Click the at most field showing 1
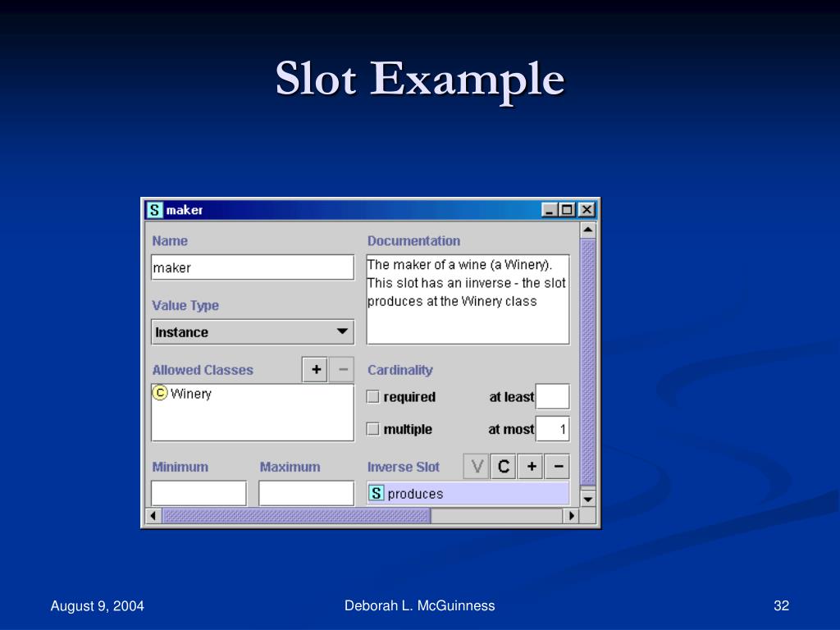This screenshot has width=840, height=630. pyautogui.click(x=552, y=429)
